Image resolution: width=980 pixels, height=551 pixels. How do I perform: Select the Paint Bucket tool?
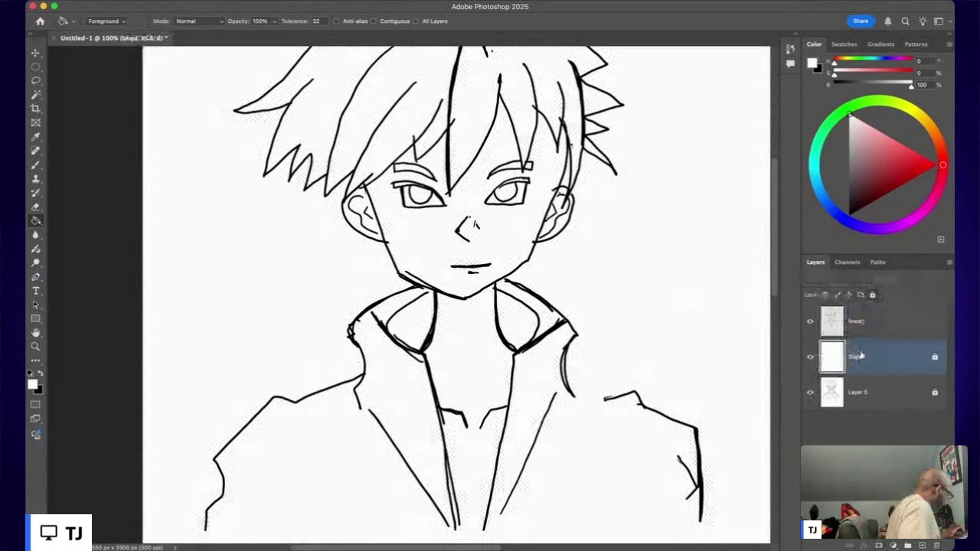35,220
